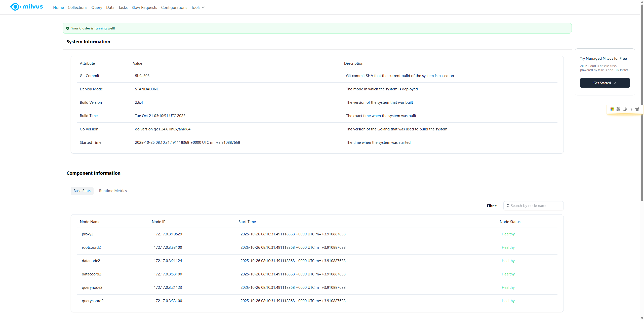Focus the Search by node name field

click(x=536, y=206)
